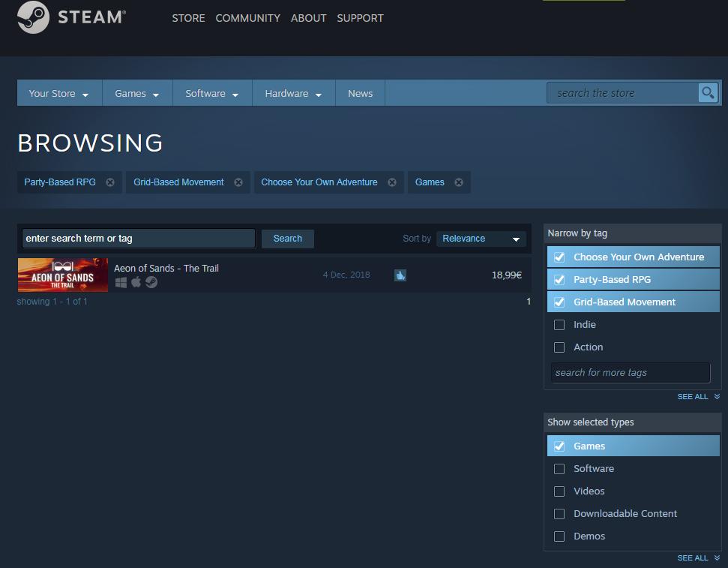Click the STEAM wordmark
Viewport: 728px width, 568px height.
pos(91,17)
